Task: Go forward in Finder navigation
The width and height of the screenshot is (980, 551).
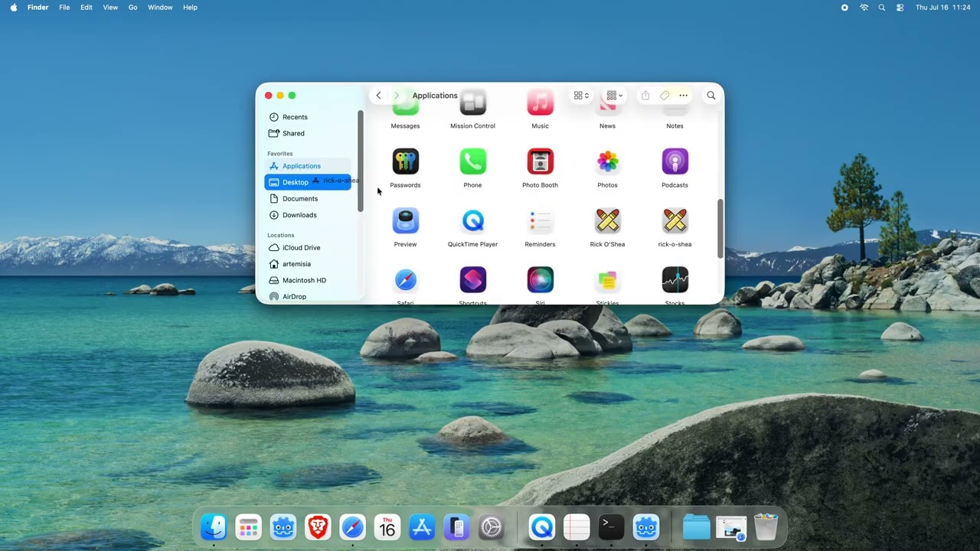Action: tap(397, 96)
